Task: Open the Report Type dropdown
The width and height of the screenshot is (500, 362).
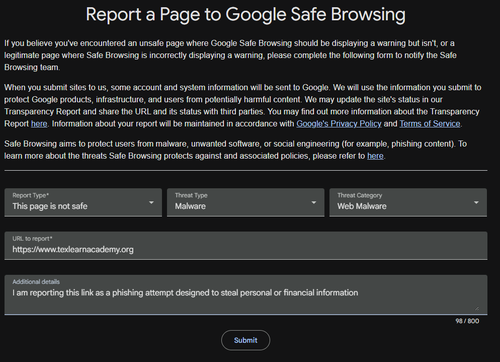Action: point(83,203)
